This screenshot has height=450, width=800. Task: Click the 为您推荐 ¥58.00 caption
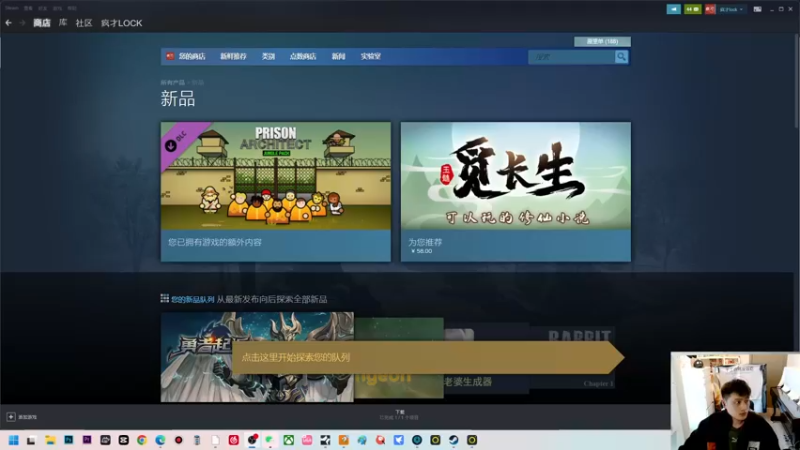pos(425,246)
